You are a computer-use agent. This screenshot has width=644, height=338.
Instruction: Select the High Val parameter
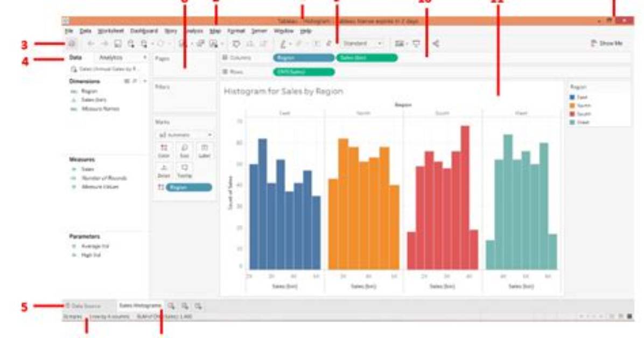pos(91,255)
